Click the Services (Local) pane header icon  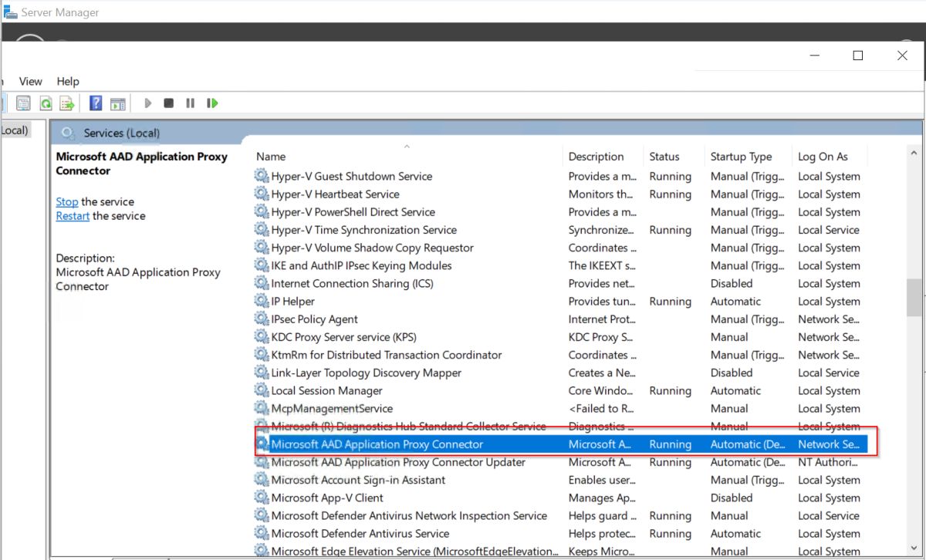68,133
